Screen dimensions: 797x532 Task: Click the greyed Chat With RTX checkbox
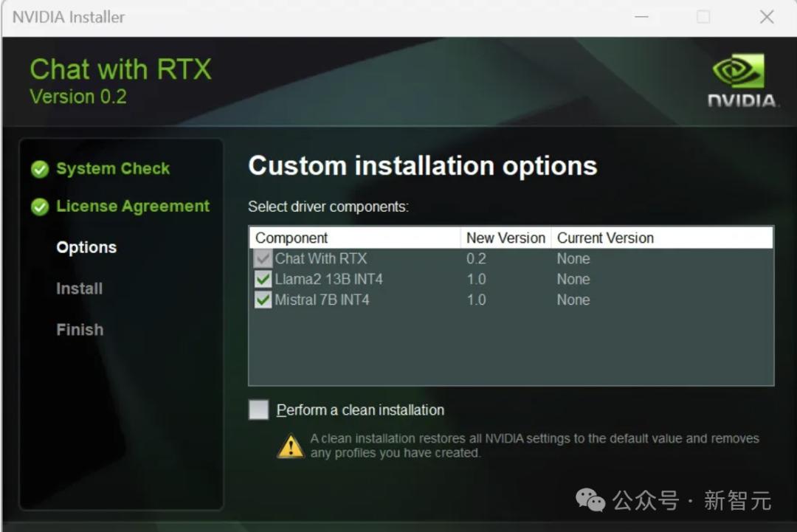pyautogui.click(x=263, y=259)
